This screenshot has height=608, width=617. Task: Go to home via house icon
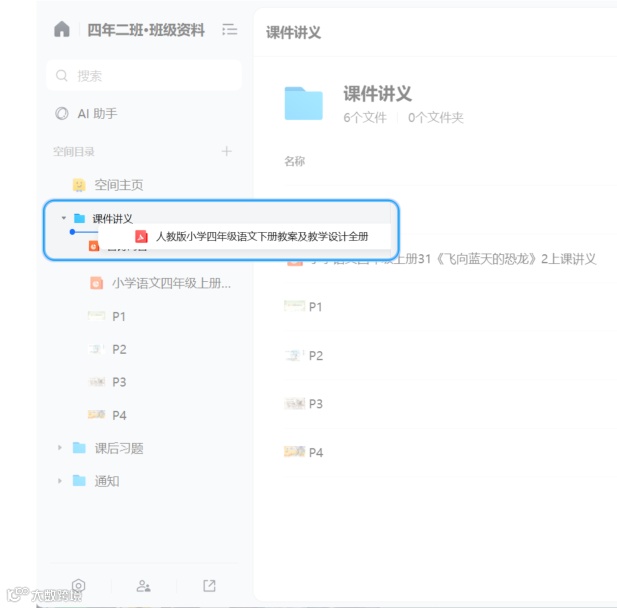pyautogui.click(x=62, y=29)
